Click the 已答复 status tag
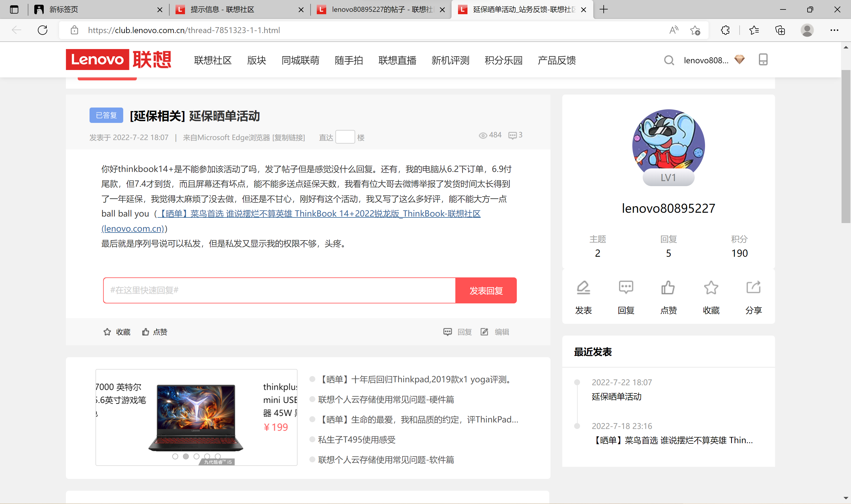 106,116
